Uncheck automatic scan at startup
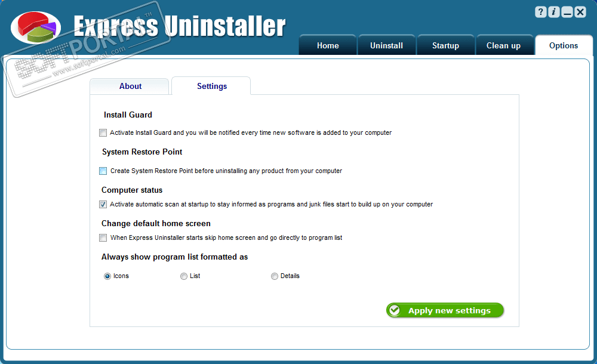597x364 pixels. click(103, 205)
